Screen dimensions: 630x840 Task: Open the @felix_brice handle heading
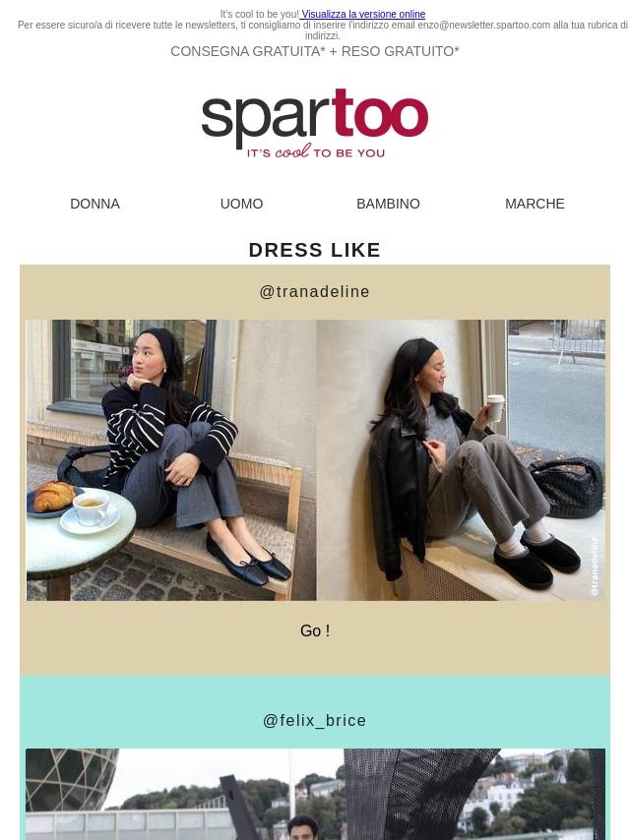[x=315, y=720]
